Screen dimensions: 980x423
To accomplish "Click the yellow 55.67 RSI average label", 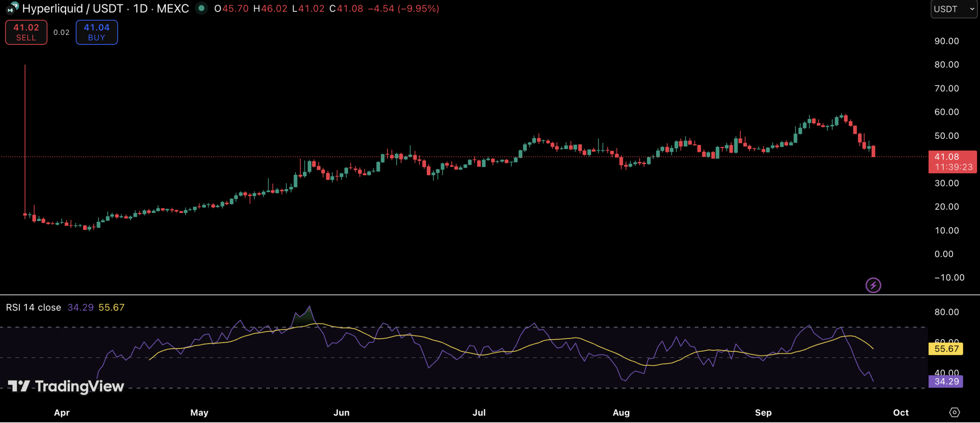I will click(946, 349).
